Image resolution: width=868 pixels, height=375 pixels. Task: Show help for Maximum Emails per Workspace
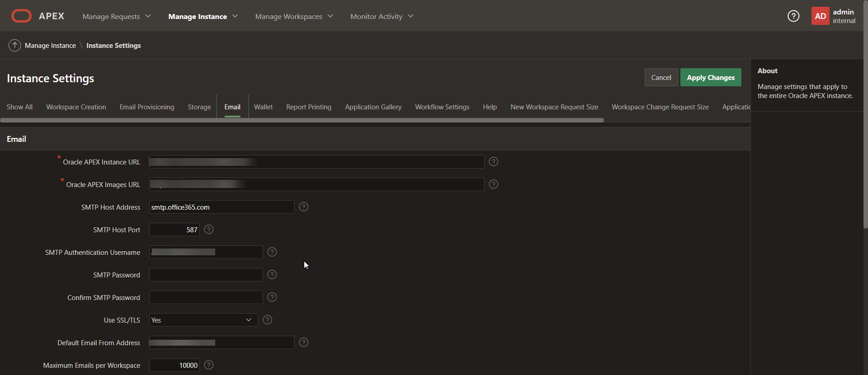pyautogui.click(x=208, y=365)
